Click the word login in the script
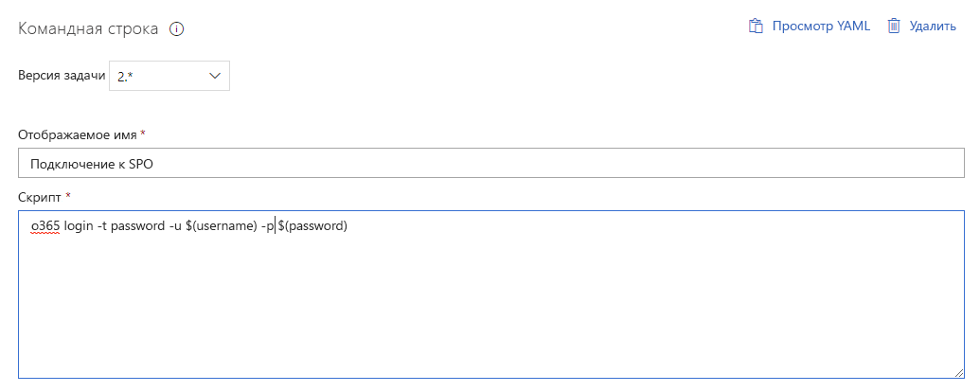Screen dimensions: 980x392 click(79, 225)
